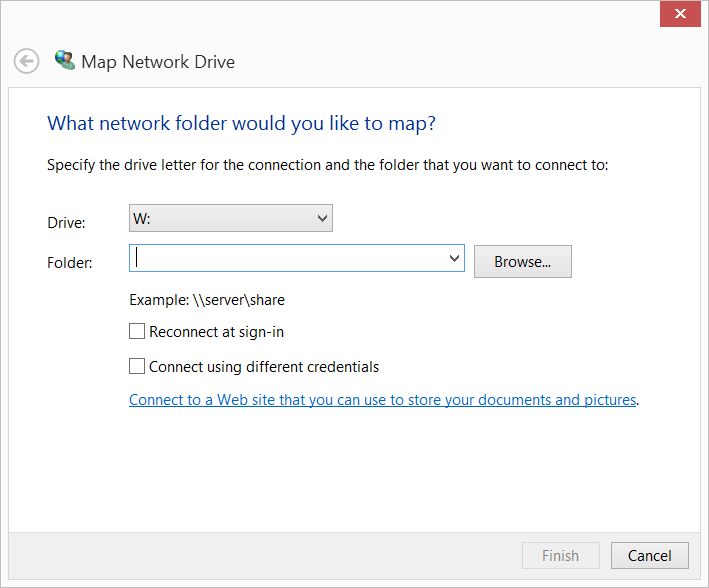This screenshot has height=588, width=709.
Task: Click the "Specify the drive letter" instruction text
Action: point(327,165)
